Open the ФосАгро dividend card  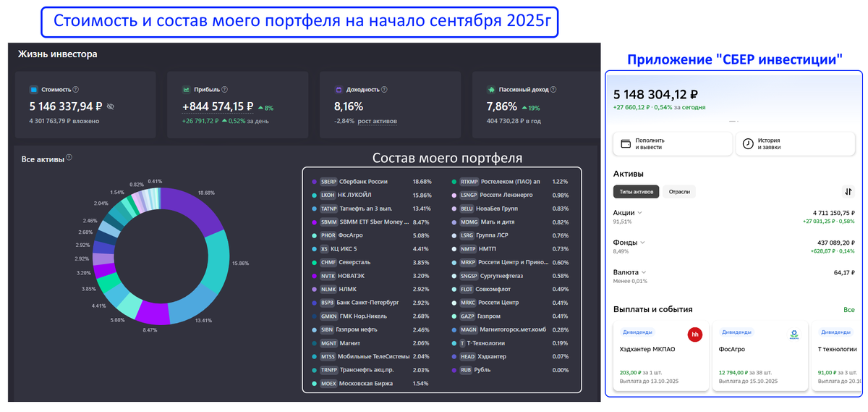759,356
